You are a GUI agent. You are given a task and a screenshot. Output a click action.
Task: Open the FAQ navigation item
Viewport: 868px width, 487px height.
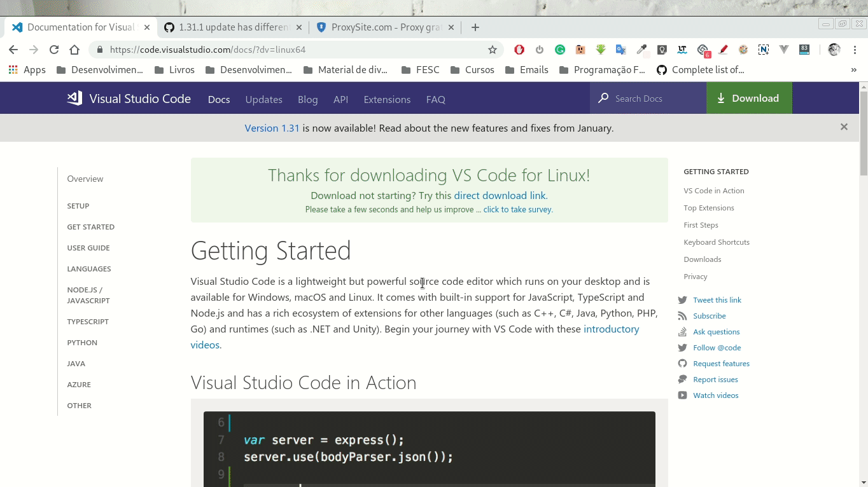[x=435, y=99]
